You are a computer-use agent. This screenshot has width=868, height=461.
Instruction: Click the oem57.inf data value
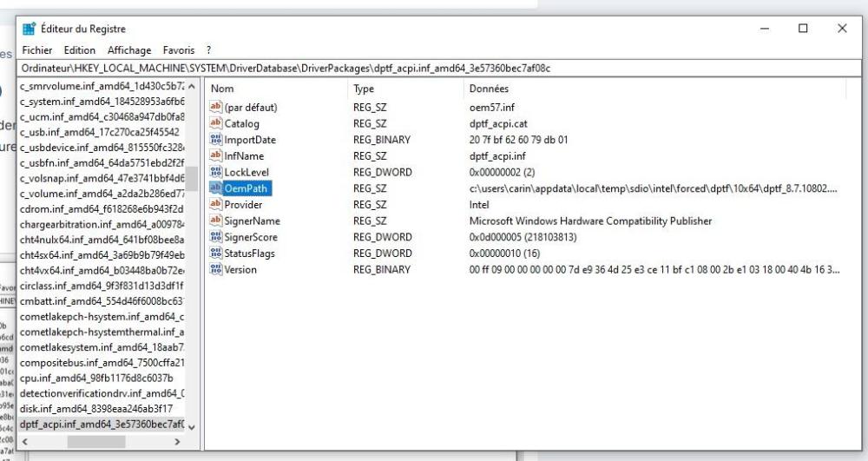pyautogui.click(x=491, y=108)
